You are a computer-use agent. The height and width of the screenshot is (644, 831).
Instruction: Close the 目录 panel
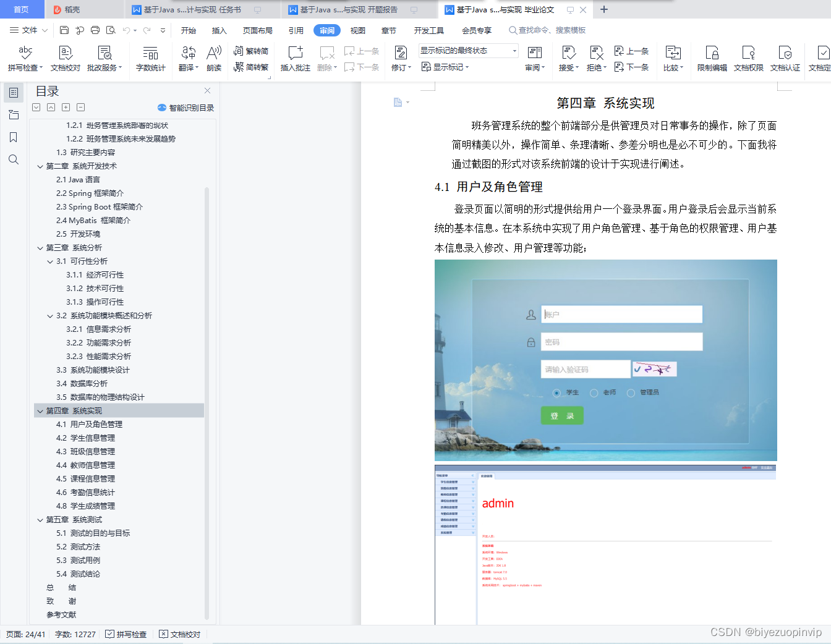[x=207, y=90]
